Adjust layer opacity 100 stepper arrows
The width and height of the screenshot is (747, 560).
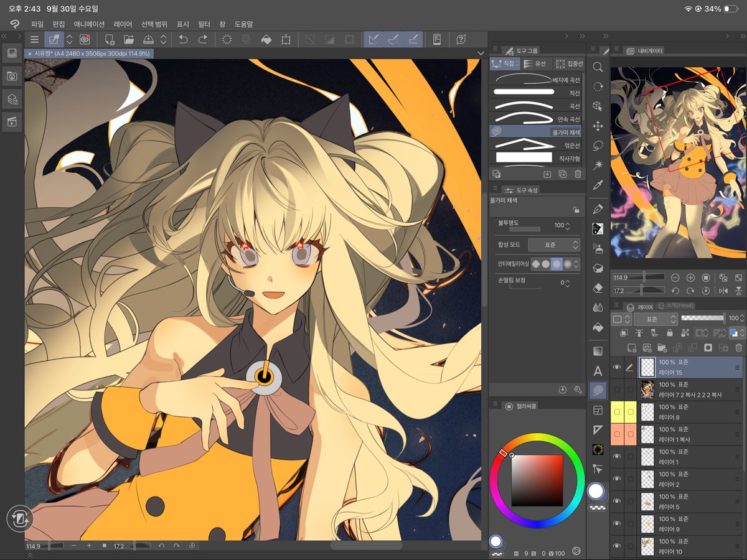click(x=741, y=318)
